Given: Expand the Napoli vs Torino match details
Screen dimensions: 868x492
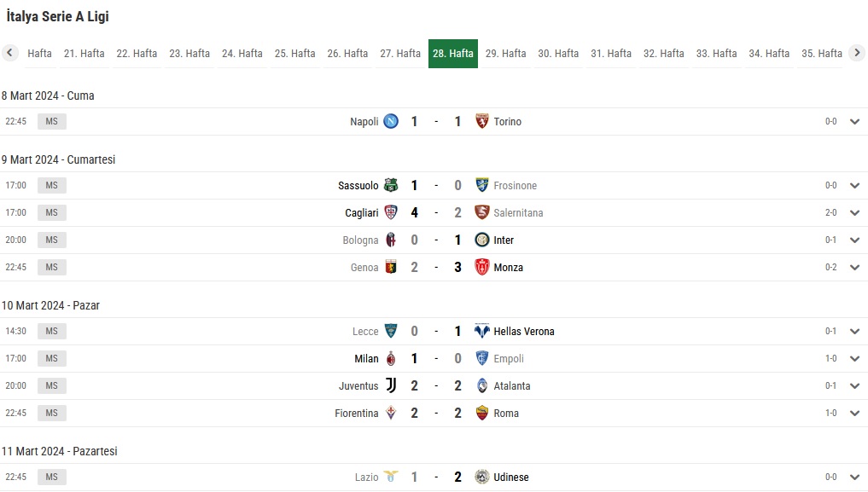Looking at the screenshot, I should (854, 122).
